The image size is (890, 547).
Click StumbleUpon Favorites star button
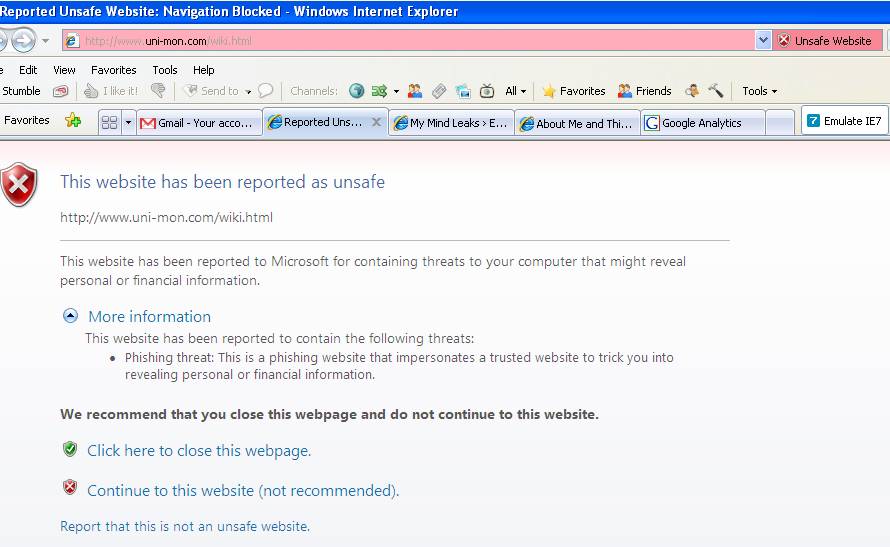coord(573,91)
